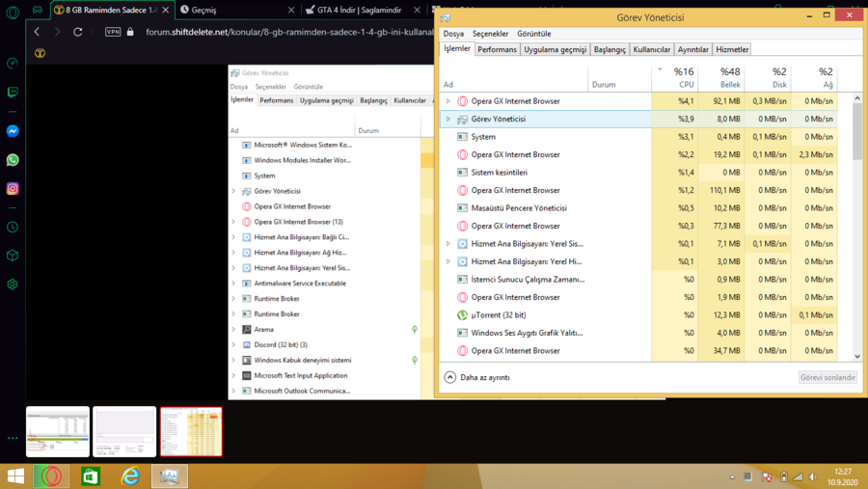
Task: Sort processes by Disk column header
Action: (768, 78)
